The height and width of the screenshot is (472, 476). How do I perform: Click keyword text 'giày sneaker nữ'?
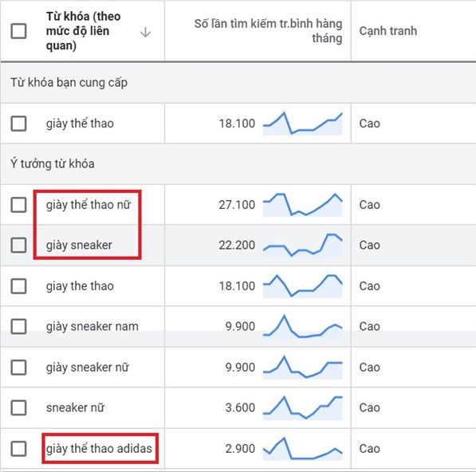point(88,368)
